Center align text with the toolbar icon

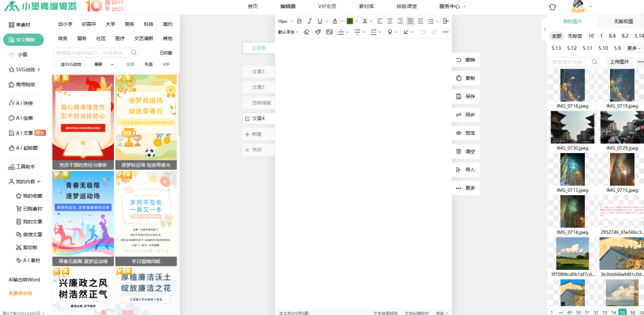tap(390, 21)
